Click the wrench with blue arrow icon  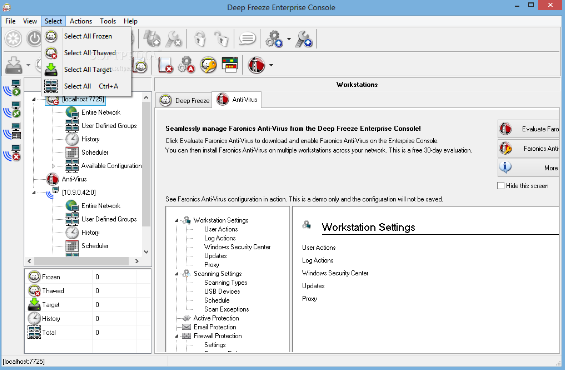304,39
